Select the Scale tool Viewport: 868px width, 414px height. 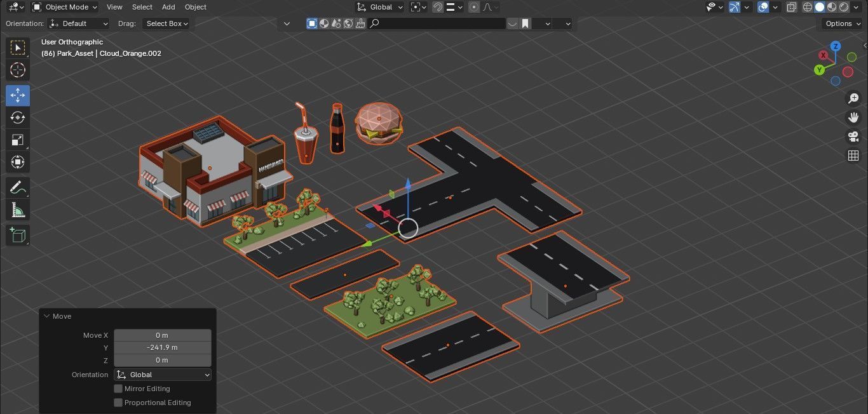click(x=18, y=140)
